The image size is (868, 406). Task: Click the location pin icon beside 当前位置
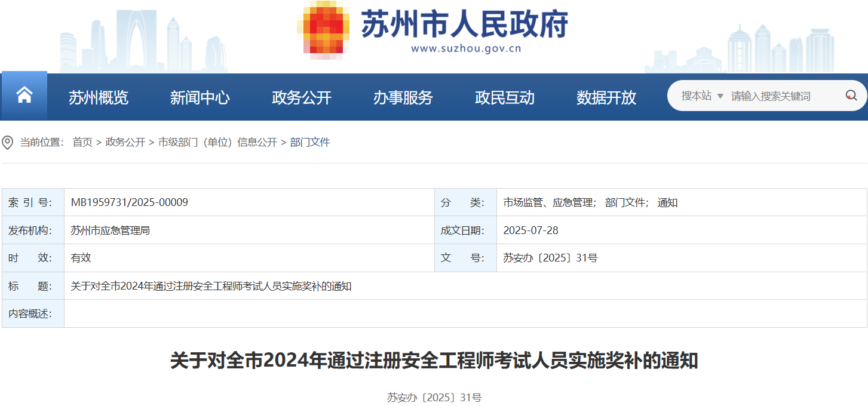(x=8, y=143)
